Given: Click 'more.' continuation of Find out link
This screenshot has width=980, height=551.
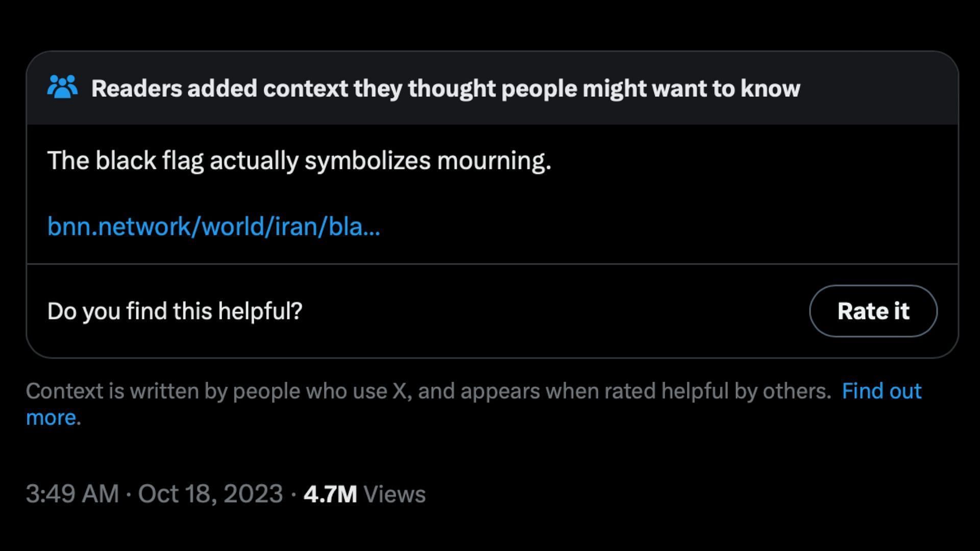Looking at the screenshot, I should (x=54, y=418).
